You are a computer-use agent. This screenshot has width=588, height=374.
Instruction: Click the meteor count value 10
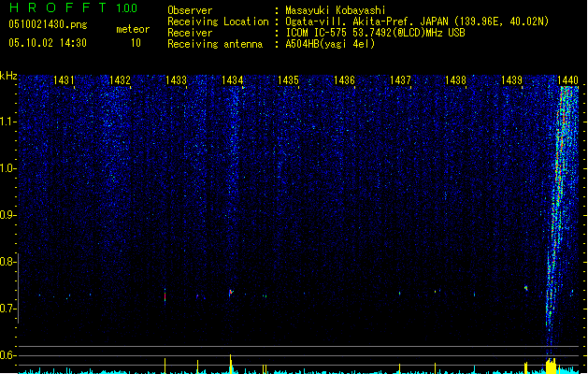tap(136, 43)
